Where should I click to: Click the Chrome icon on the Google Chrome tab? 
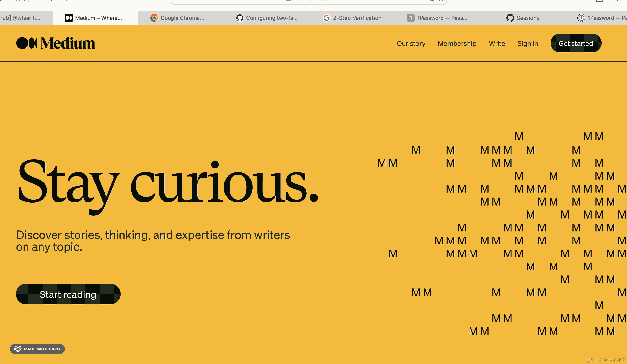(x=154, y=18)
